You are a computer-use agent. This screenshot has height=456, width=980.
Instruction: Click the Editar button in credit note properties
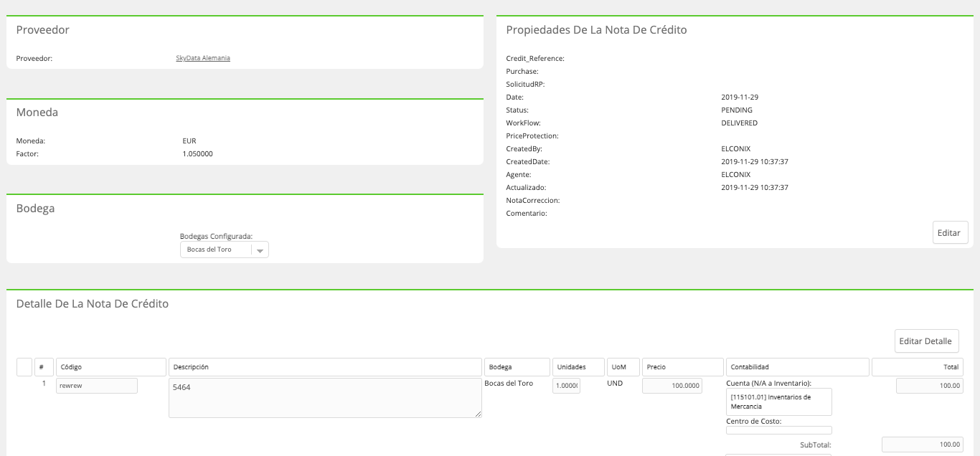coord(951,233)
